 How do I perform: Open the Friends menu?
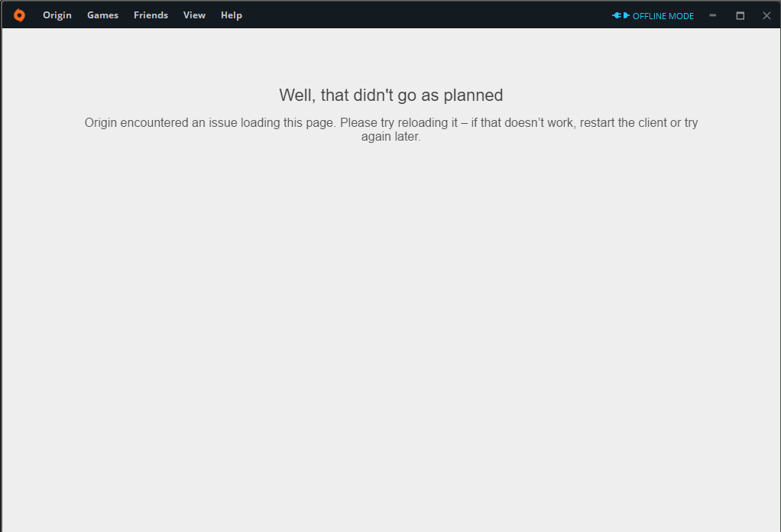coord(151,15)
